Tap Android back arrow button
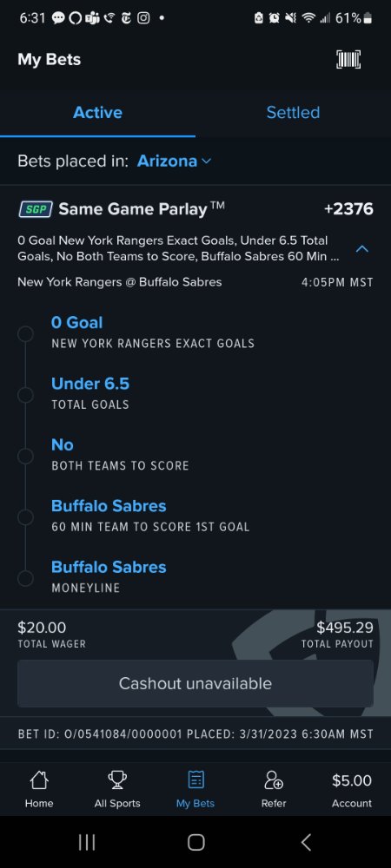The image size is (391, 868). tap(306, 842)
